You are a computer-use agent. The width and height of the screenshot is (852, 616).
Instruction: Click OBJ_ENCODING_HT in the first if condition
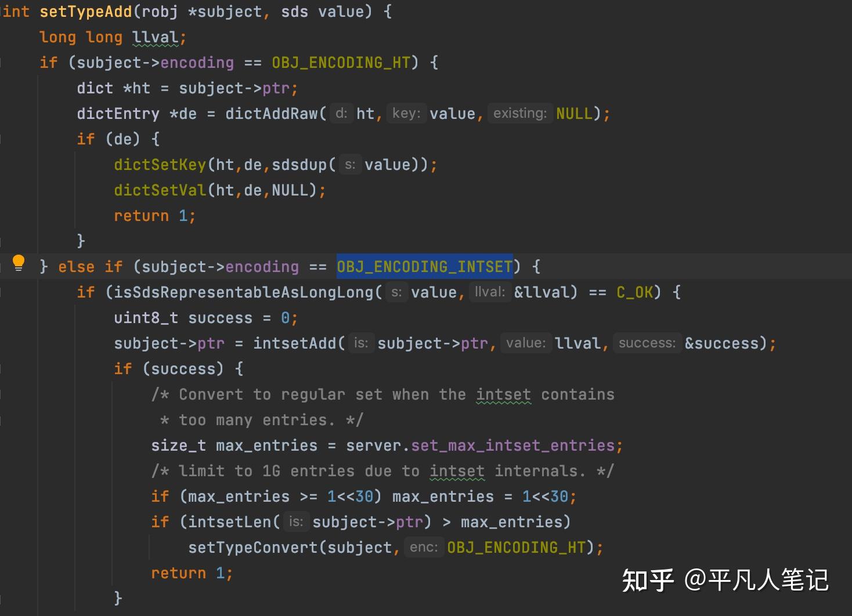[341, 63]
